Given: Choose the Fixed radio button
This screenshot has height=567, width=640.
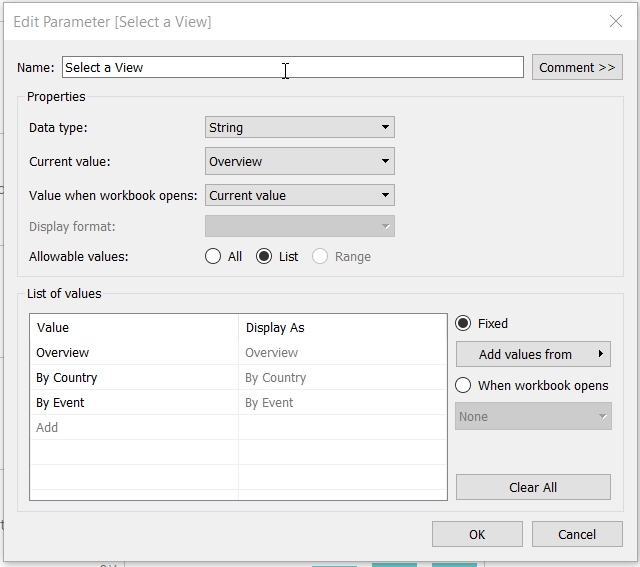Looking at the screenshot, I should click(464, 324).
